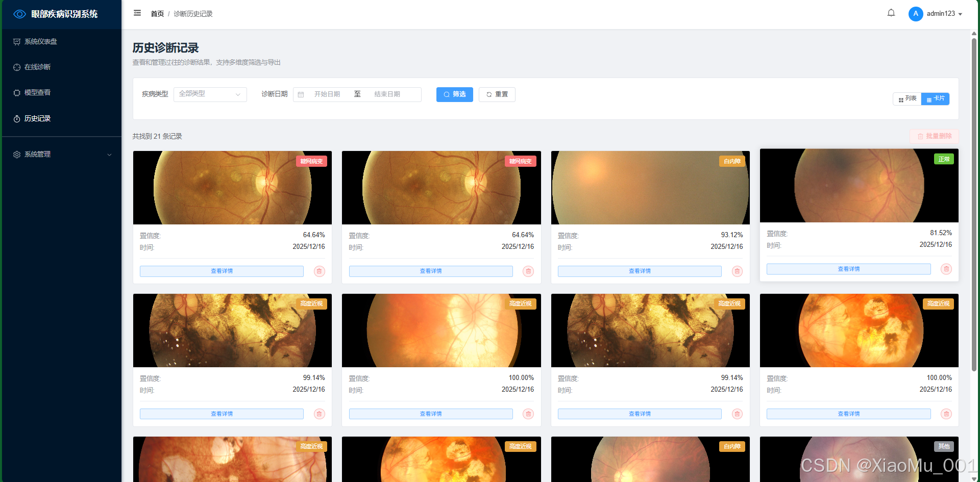This screenshot has width=980, height=482.
Task: Switch to 卡片 view
Action: tap(935, 99)
